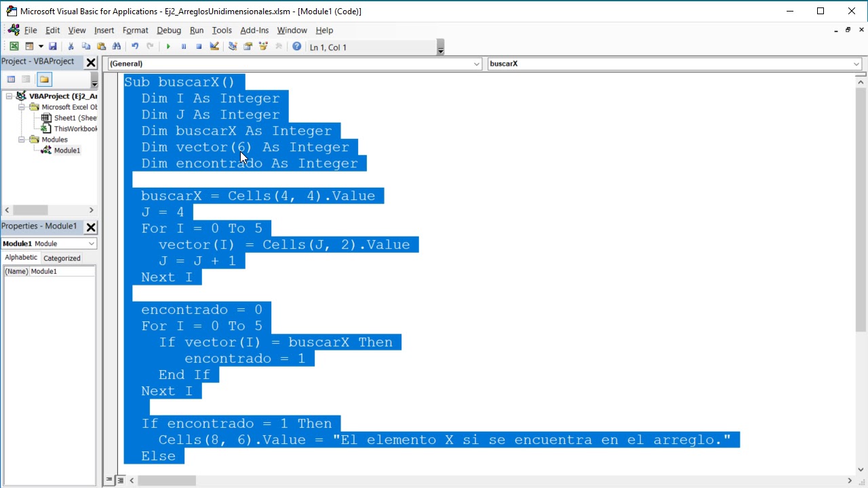868x488 pixels.
Task: Open Project Explorer via its toolbar icon
Action: point(233,46)
